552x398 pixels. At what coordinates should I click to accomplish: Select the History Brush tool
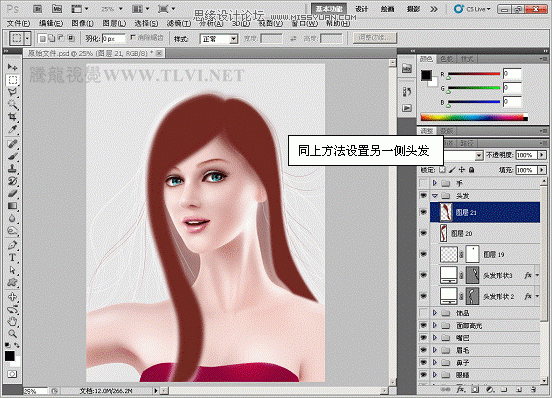(12, 181)
